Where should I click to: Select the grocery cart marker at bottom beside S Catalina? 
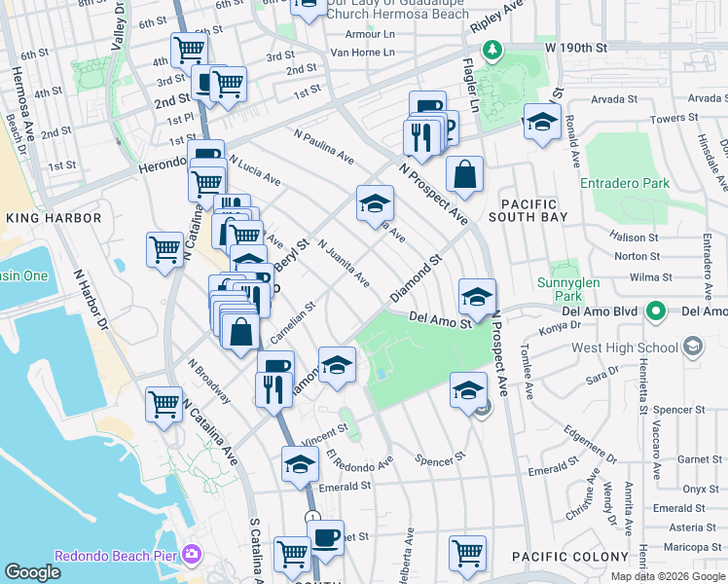293,554
